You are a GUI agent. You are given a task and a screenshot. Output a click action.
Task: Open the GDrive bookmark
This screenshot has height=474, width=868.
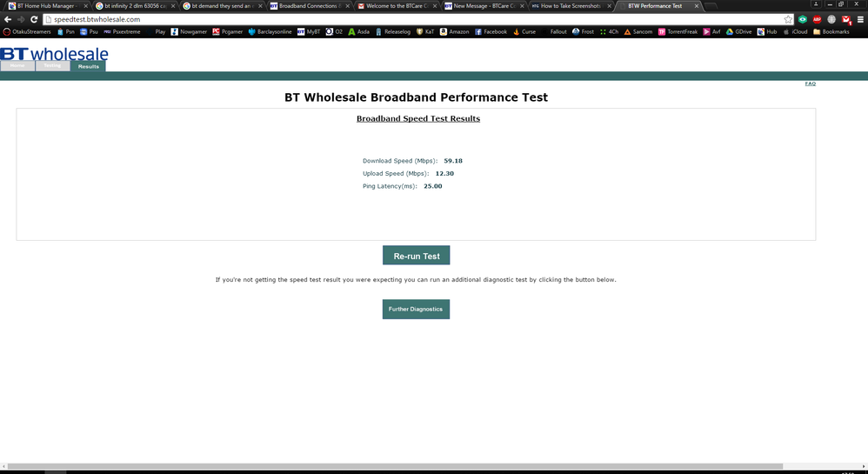[739, 32]
